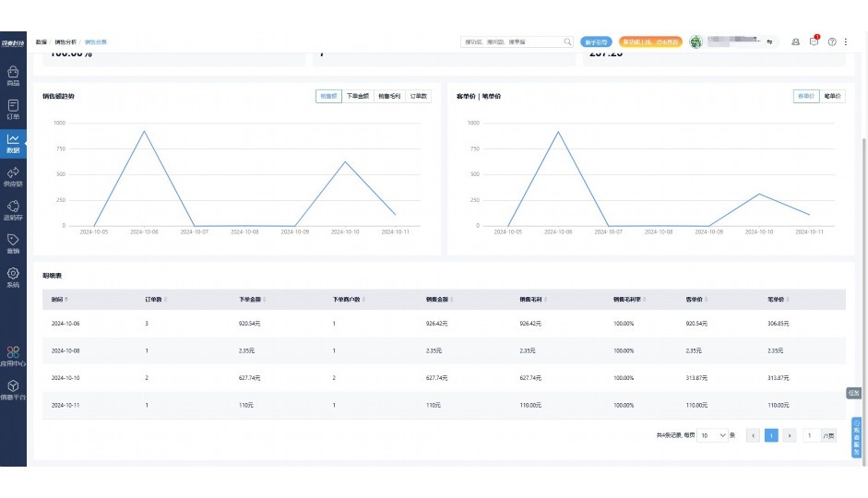Switch sales trend chart to 订单数 tab
Viewport: 868px width, 498px height.
click(419, 96)
